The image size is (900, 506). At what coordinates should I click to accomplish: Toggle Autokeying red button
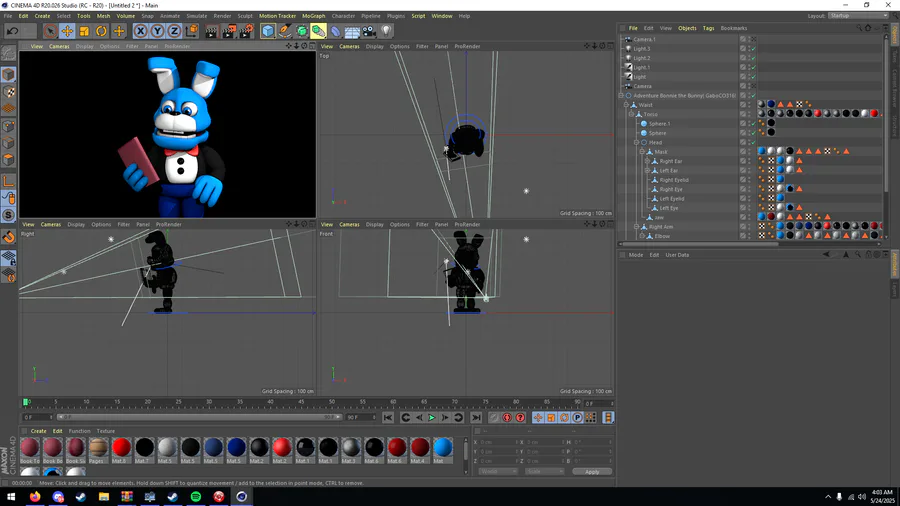(507, 418)
